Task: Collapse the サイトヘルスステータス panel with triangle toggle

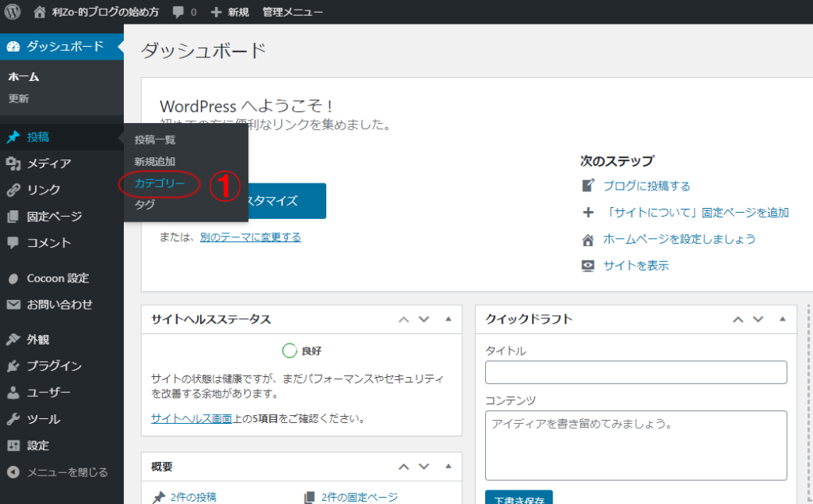Action: click(x=448, y=319)
